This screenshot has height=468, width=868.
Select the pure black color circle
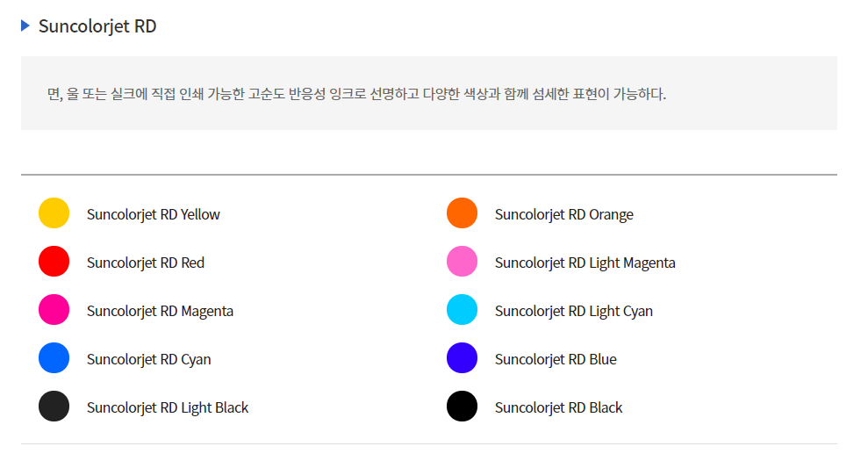pyautogui.click(x=463, y=406)
